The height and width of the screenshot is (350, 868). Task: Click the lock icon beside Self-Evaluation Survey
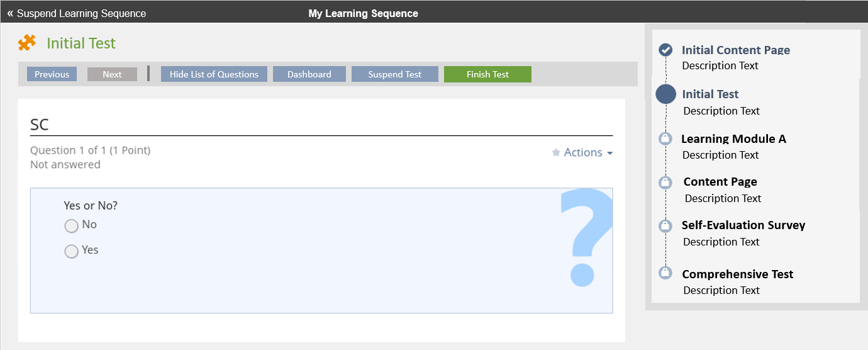click(665, 225)
